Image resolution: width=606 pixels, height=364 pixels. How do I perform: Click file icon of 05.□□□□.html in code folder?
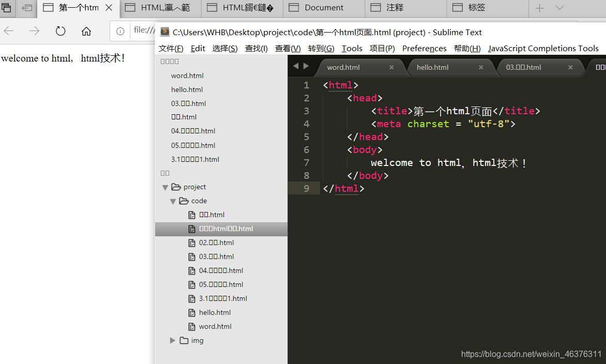click(192, 285)
